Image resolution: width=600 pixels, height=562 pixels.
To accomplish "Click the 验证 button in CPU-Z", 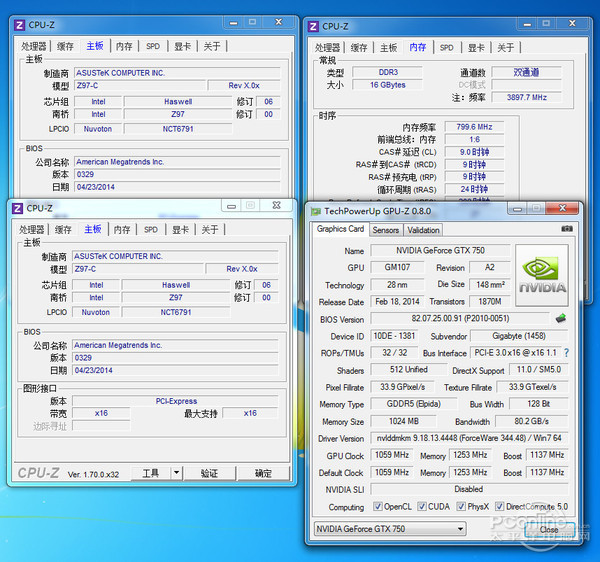I will tap(209, 474).
